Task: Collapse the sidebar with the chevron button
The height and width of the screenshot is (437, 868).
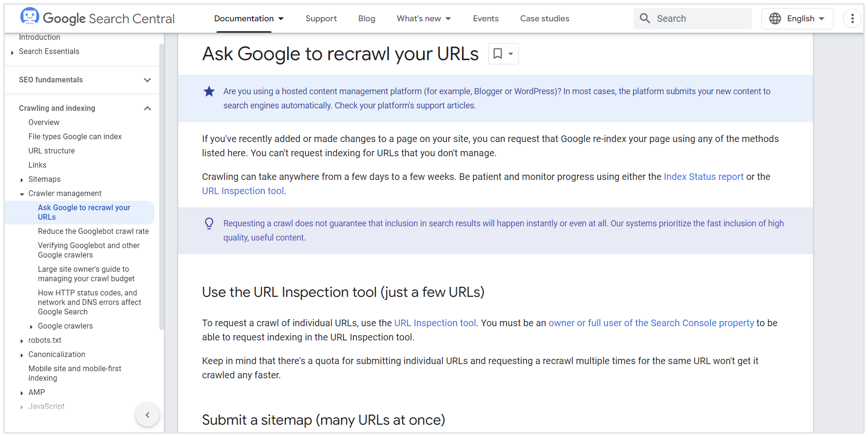Action: point(147,415)
